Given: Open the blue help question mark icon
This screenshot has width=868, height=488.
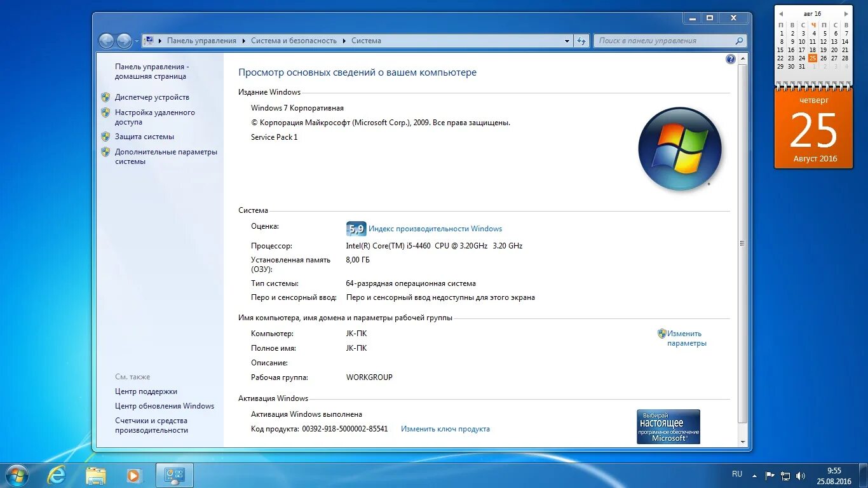Looking at the screenshot, I should point(730,59).
